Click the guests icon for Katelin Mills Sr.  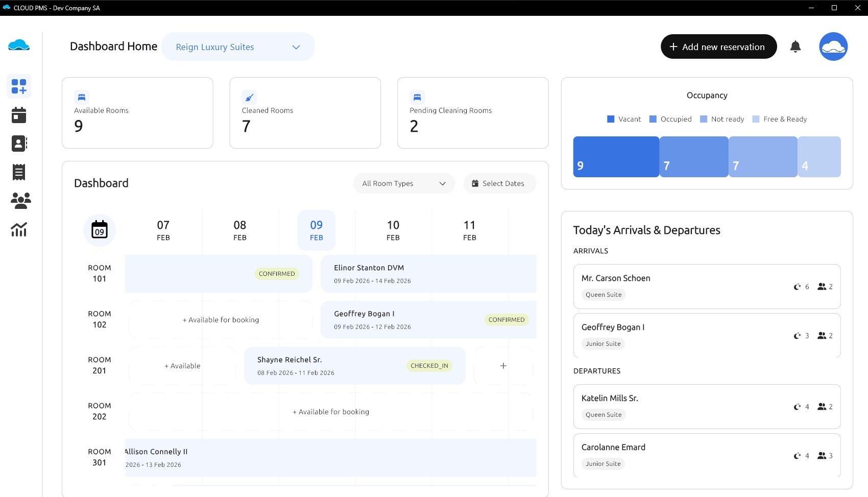click(x=822, y=407)
